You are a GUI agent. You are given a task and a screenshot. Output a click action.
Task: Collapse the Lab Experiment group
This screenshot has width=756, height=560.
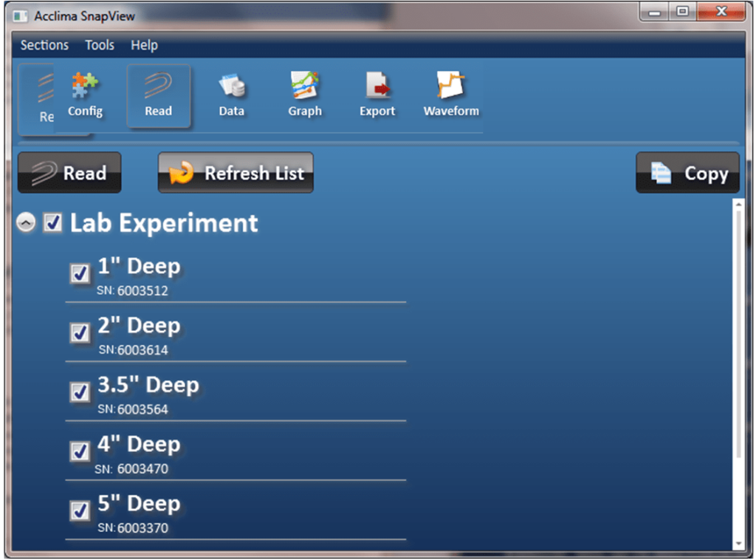[25, 222]
